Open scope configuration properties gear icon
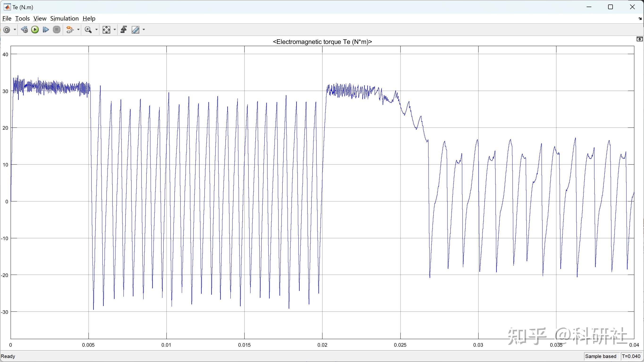 pyautogui.click(x=7, y=30)
